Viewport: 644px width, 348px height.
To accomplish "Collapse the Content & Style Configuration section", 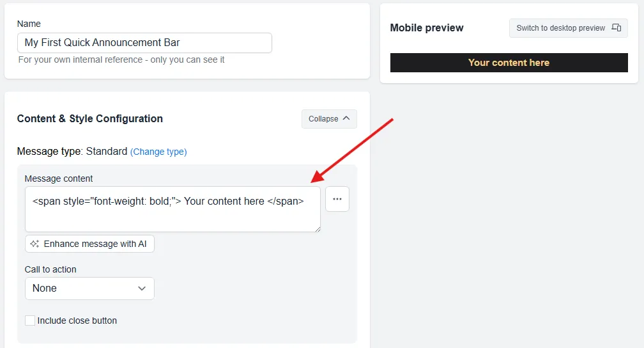I will (329, 119).
